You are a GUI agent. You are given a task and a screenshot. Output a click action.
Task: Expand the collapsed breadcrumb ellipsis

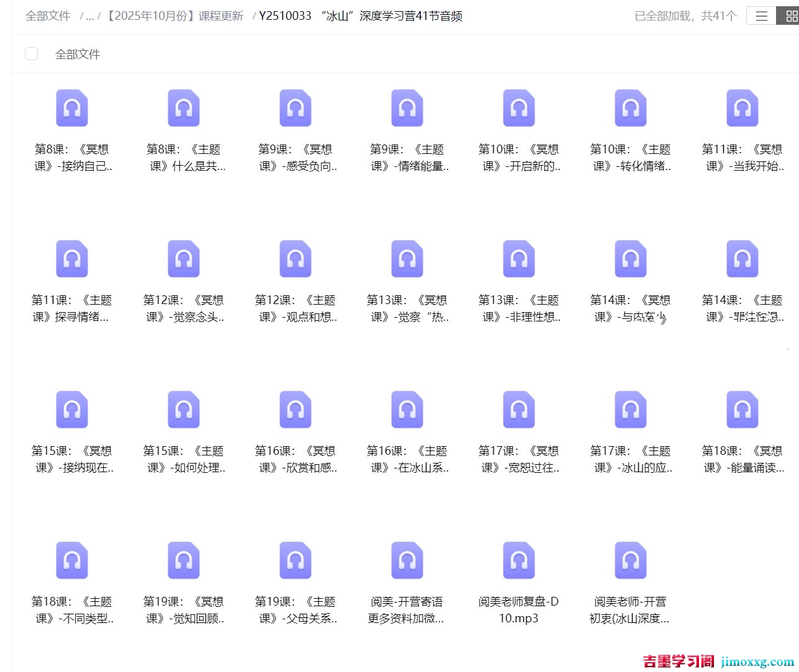pyautogui.click(x=89, y=16)
